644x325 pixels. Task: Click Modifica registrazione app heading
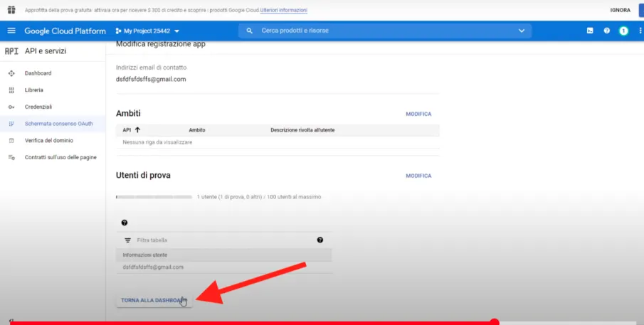[161, 44]
